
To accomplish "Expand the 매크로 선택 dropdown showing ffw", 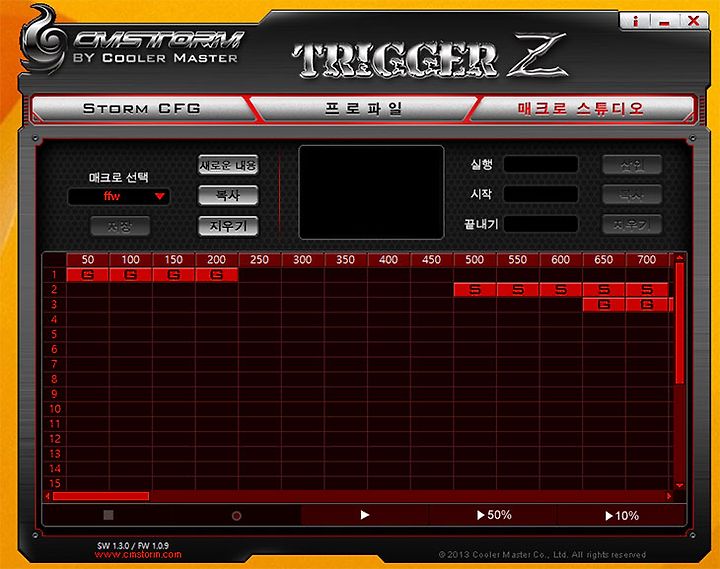I will point(119,197).
